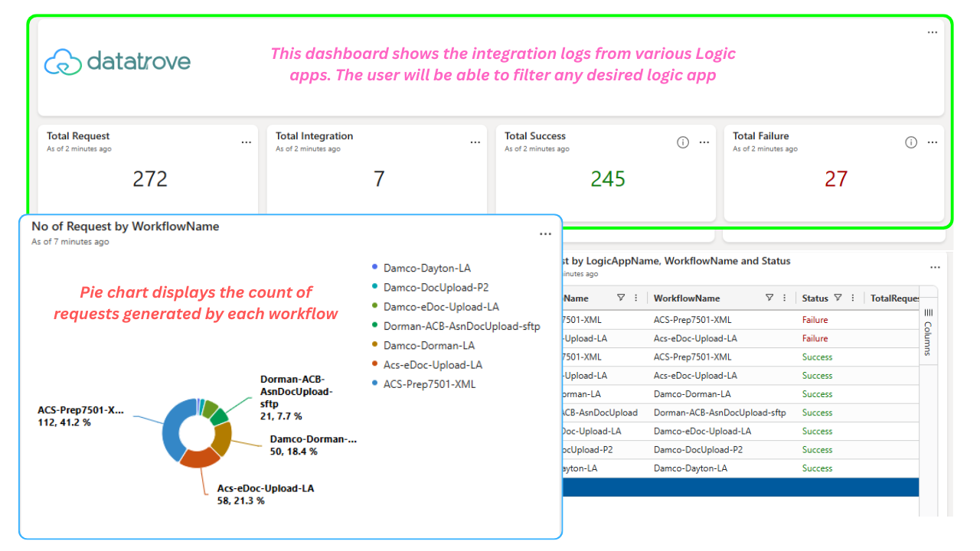
Task: Open more options on the pie chart tile
Action: click(x=545, y=234)
